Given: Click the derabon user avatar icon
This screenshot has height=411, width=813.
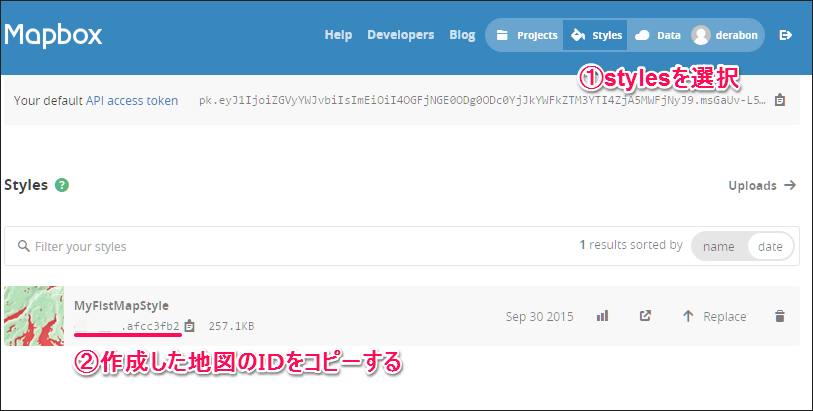Looking at the screenshot, I should tap(700, 35).
